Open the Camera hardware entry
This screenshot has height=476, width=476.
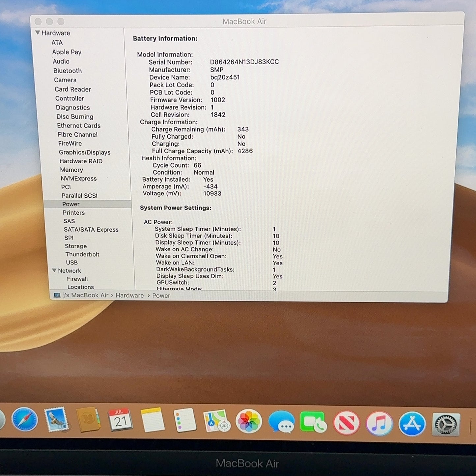65,80
